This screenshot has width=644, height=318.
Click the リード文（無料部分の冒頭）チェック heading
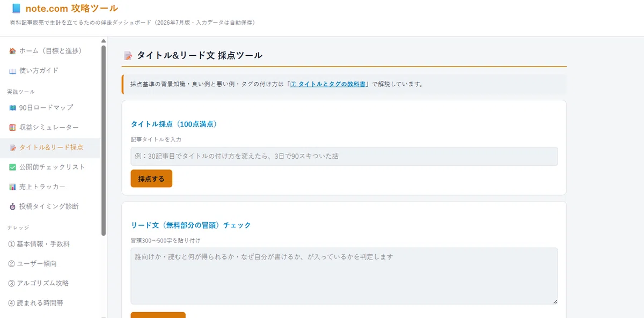(191, 225)
